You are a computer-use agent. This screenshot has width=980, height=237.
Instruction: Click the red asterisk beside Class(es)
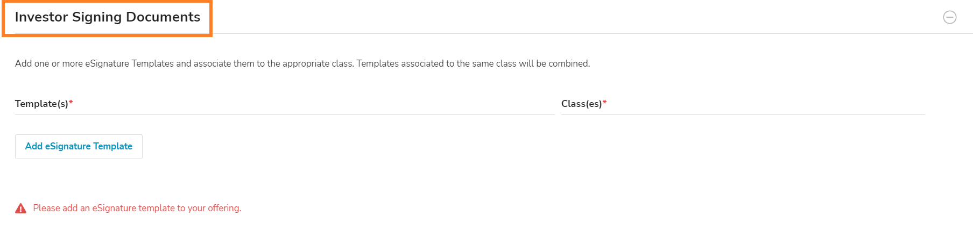(604, 102)
